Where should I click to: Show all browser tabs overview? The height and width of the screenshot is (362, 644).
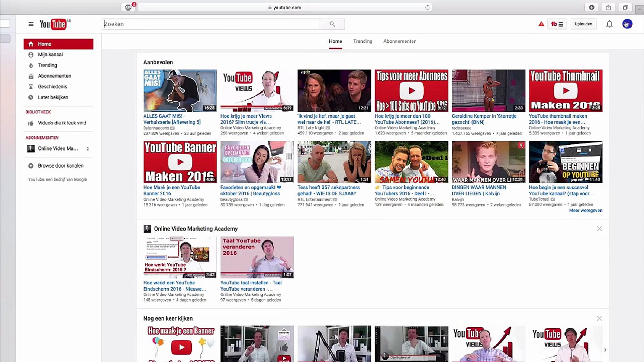625,7
